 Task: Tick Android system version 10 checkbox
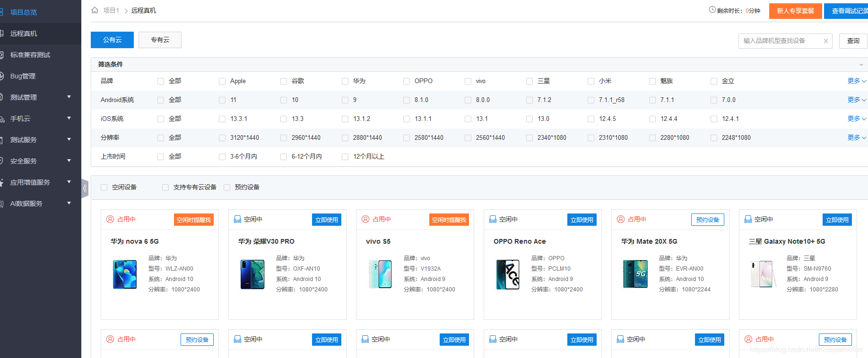point(284,100)
